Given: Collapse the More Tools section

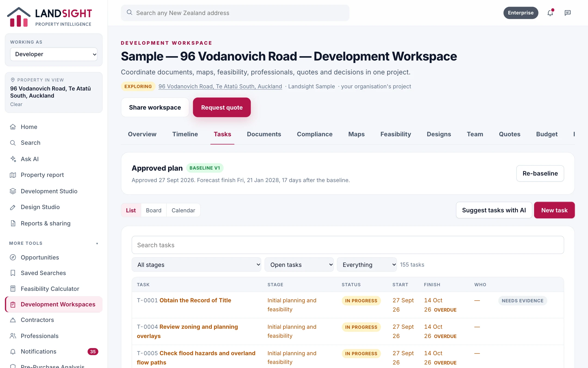Looking at the screenshot, I should point(54,243).
